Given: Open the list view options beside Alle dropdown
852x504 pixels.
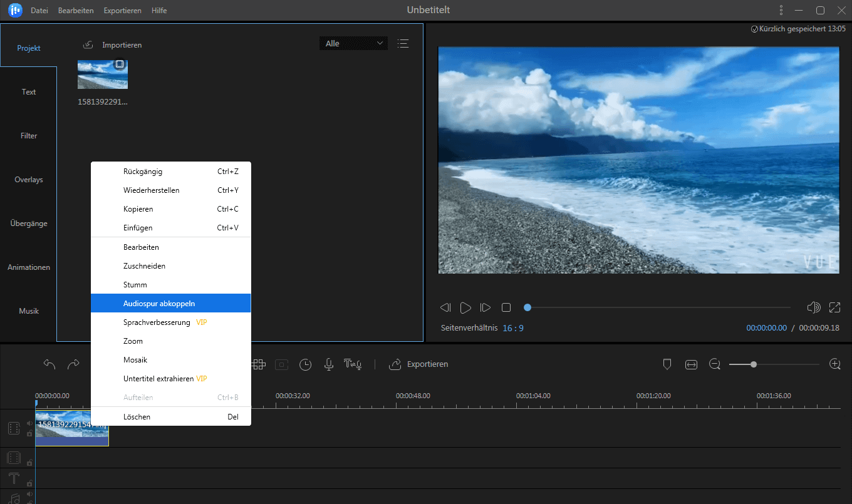Looking at the screenshot, I should pyautogui.click(x=403, y=43).
